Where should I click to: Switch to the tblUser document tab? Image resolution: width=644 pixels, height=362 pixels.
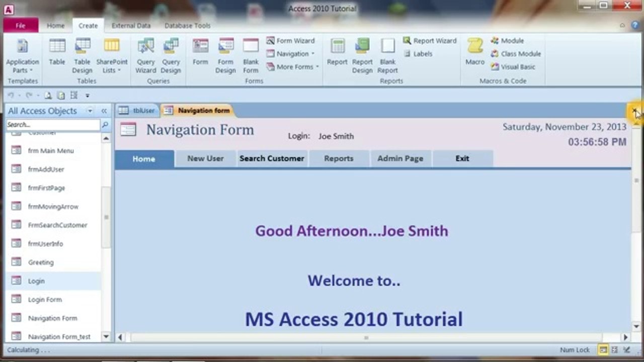click(x=138, y=111)
